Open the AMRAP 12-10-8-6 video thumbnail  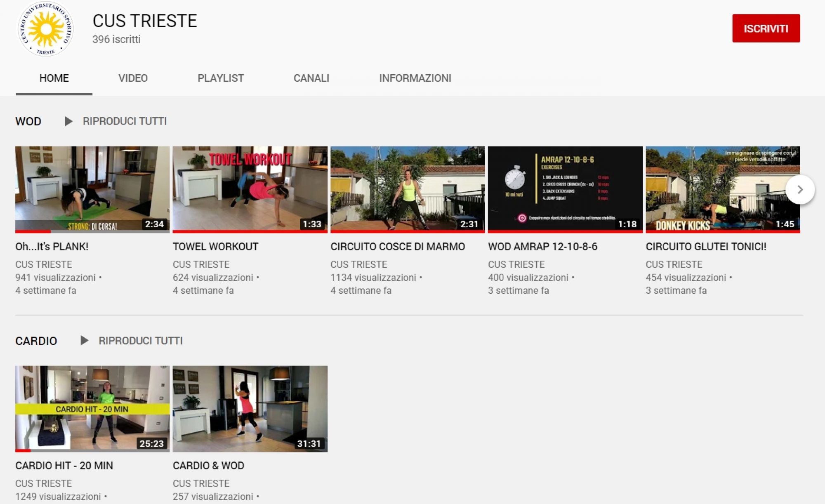[x=565, y=189]
